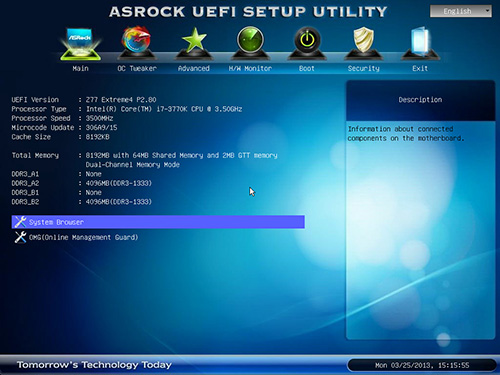The height and width of the screenshot is (375, 500).
Task: Select the DDR3_B1 None row
Action: click(57, 193)
